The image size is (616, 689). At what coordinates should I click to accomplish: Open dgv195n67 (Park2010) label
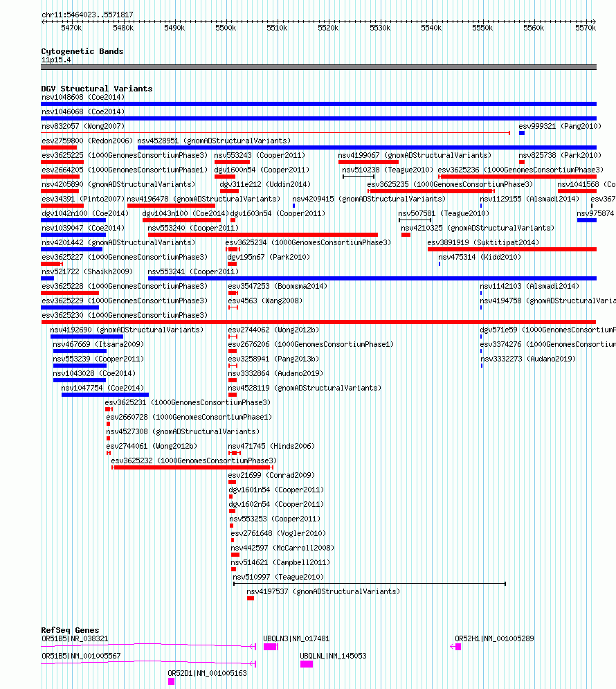click(x=269, y=257)
